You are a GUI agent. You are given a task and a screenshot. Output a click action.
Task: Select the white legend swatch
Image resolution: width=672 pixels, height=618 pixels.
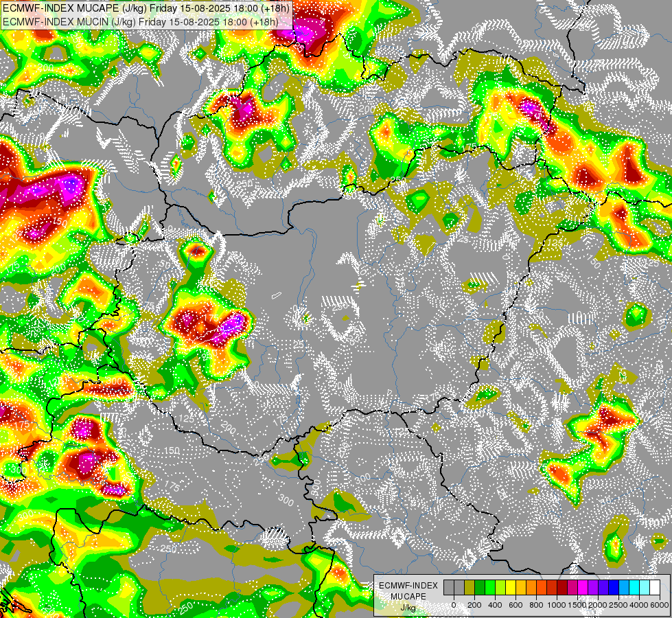656,587
